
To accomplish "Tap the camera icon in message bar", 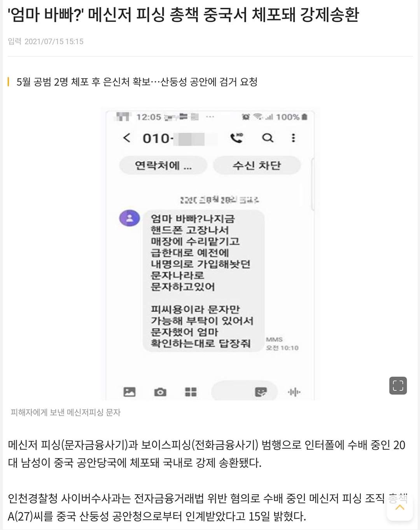I will (160, 392).
